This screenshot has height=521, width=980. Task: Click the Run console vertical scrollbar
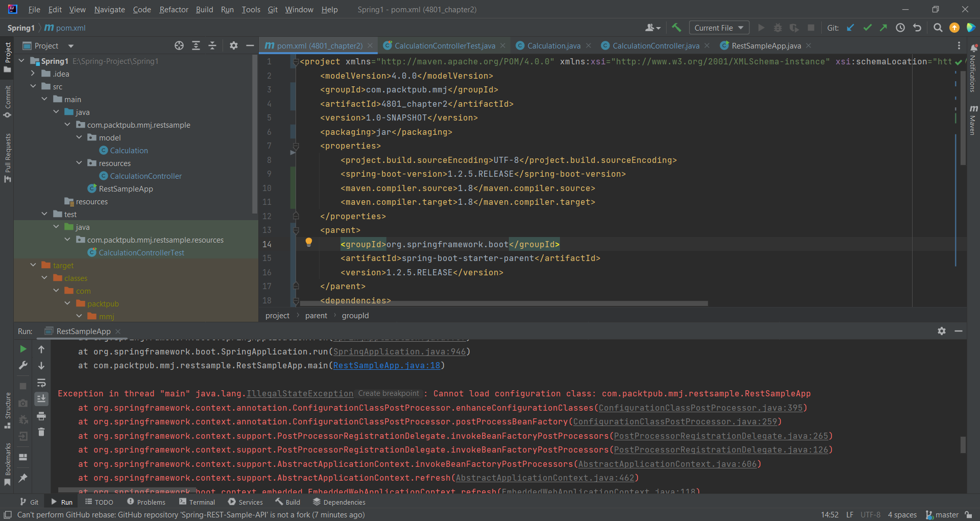[x=963, y=444]
